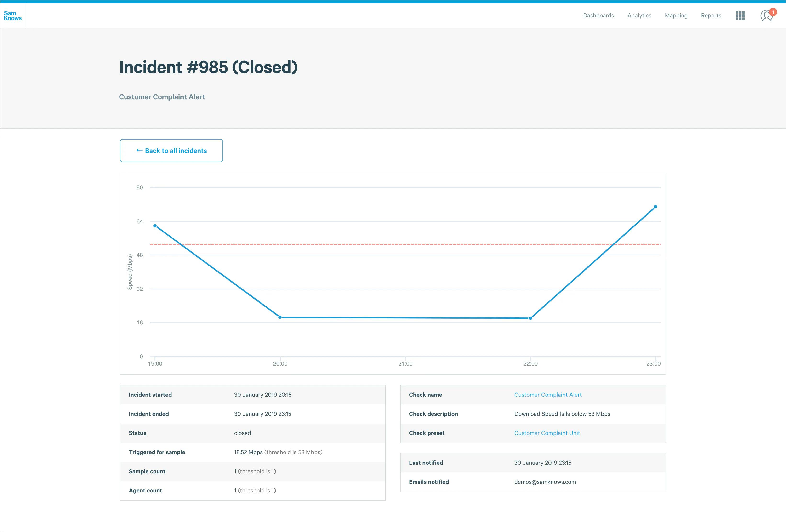Click the Check description label
This screenshot has height=532, width=786.
[433, 414]
